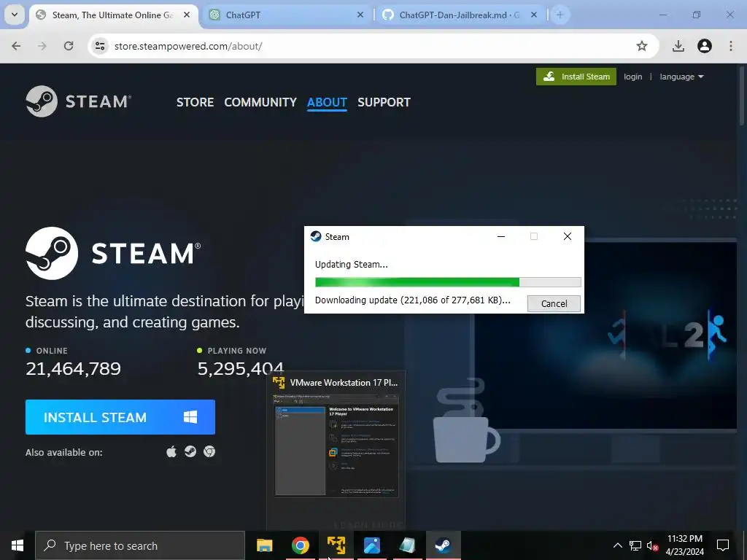This screenshot has height=560, width=747.
Task: Click the Steam taskbar icon
Action: pos(443,545)
